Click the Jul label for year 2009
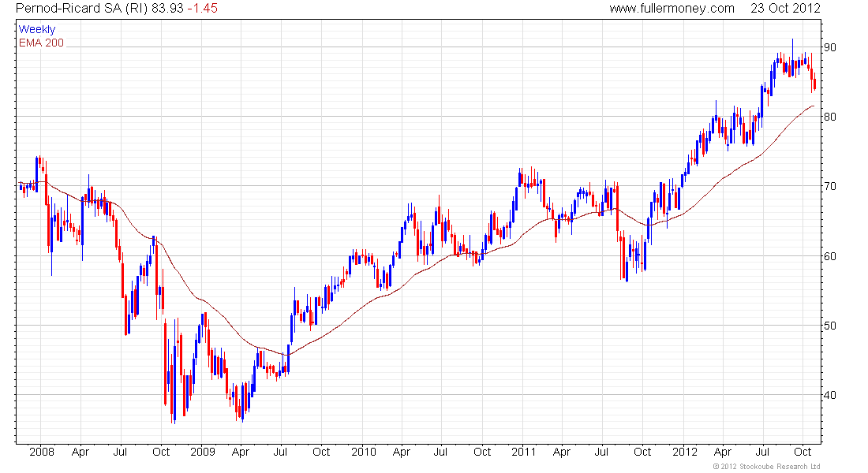Image resolution: width=868 pixels, height=473 pixels. [x=281, y=452]
